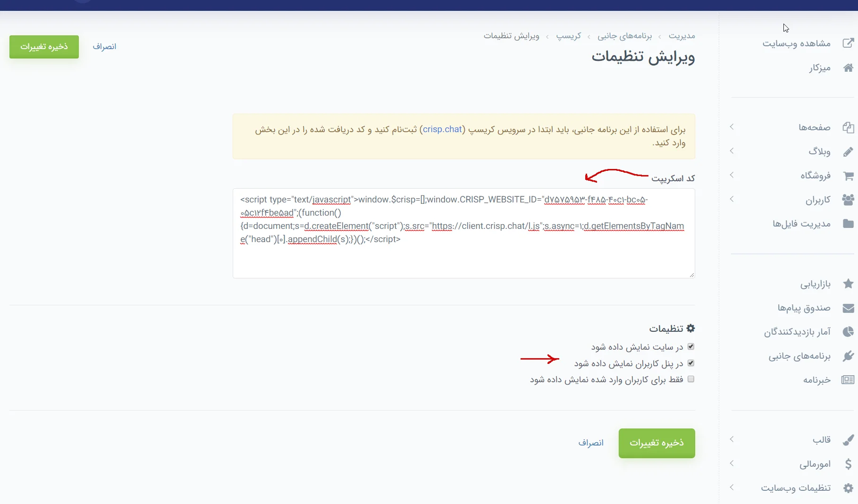Open the خبرنامه menu item
This screenshot has width=858, height=504.
point(816,380)
